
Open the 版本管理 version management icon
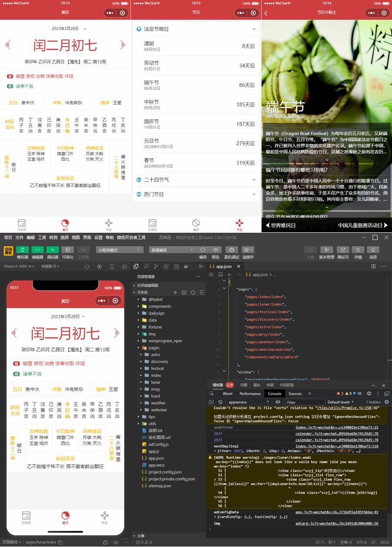(x=327, y=249)
